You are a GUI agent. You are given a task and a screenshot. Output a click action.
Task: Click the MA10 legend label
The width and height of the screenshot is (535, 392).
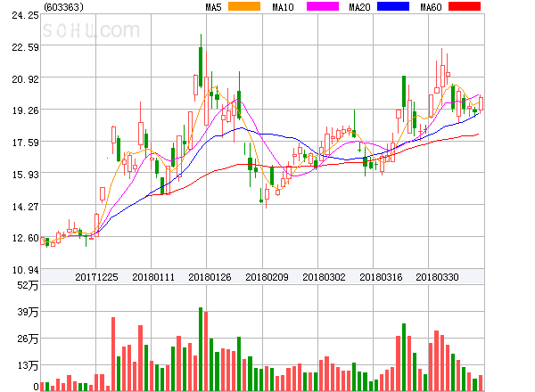[283, 7]
